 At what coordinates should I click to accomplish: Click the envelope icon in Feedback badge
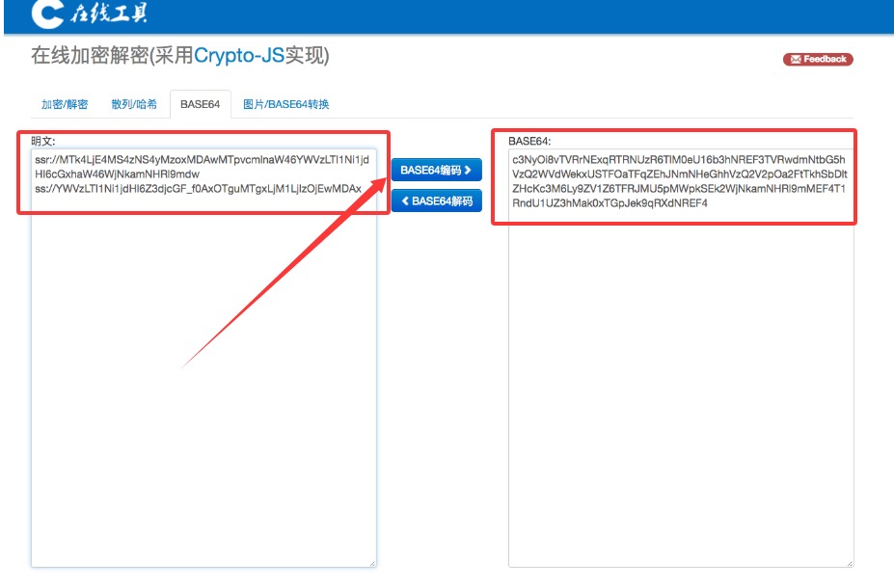pyautogui.click(x=796, y=59)
